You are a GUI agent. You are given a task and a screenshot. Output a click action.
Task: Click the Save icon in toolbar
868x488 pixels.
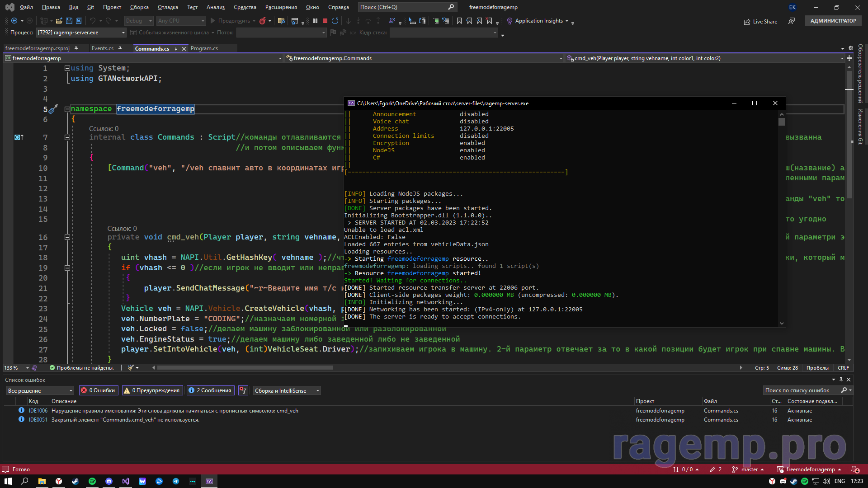point(69,21)
